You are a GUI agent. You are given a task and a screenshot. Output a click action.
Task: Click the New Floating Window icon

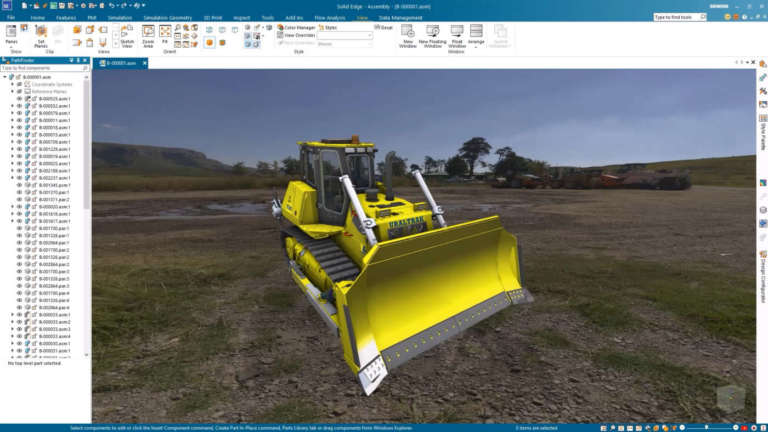pos(433,36)
